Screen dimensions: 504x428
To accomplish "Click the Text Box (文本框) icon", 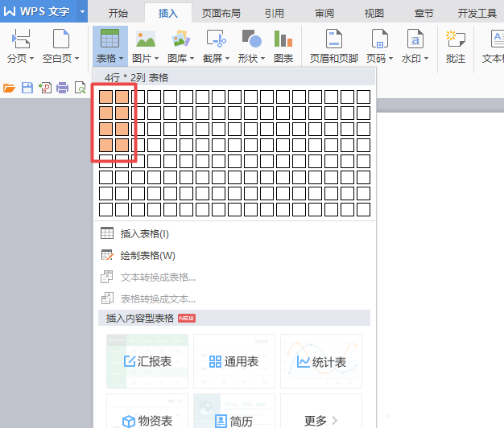I will point(497,39).
